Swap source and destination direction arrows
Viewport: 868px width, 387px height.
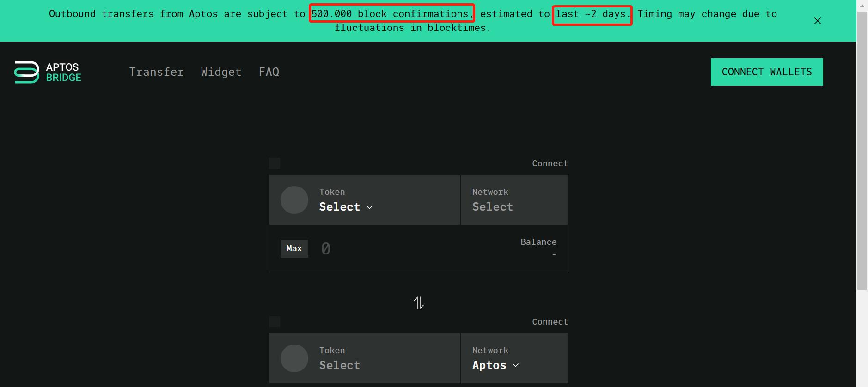point(418,303)
